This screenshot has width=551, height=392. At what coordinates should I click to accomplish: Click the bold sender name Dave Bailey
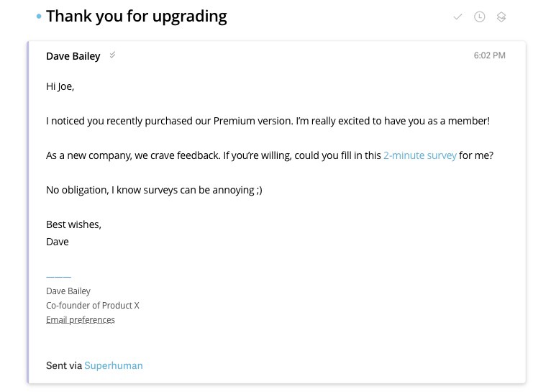[73, 56]
